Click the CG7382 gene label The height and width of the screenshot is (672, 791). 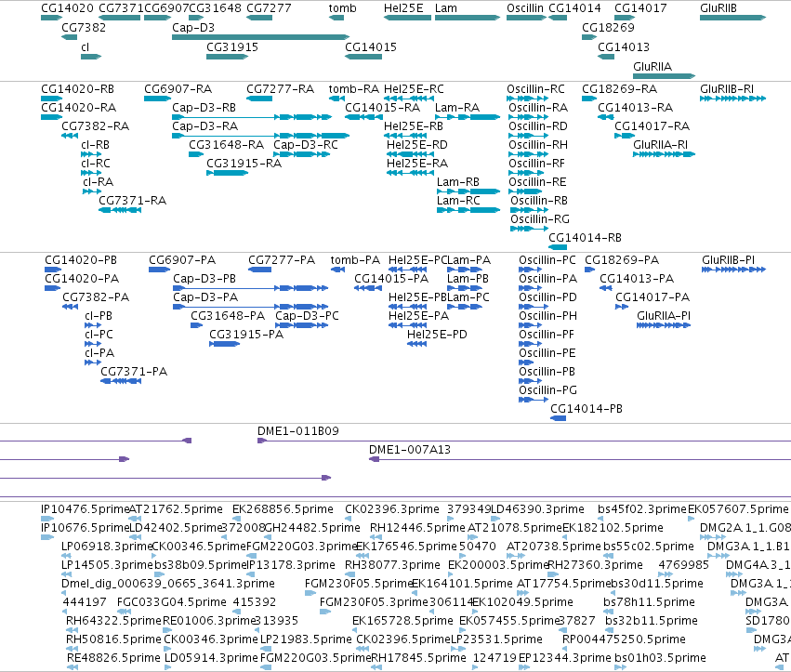tap(84, 27)
